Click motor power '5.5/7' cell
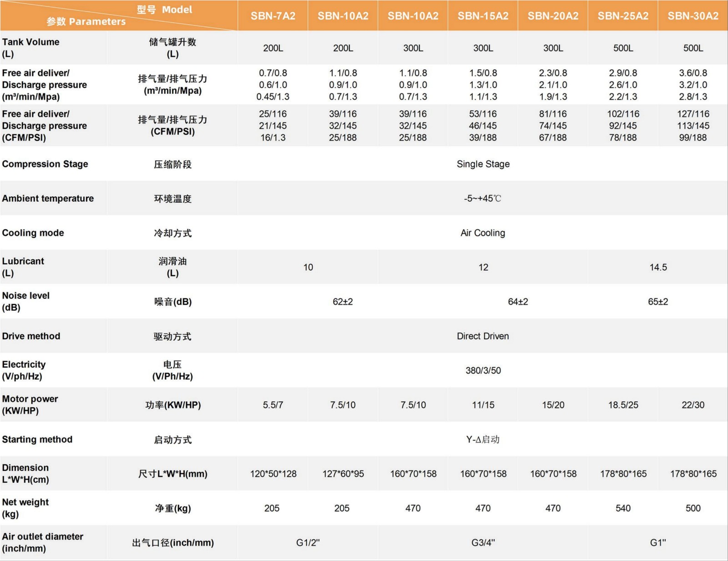This screenshot has width=728, height=561. coord(273,405)
